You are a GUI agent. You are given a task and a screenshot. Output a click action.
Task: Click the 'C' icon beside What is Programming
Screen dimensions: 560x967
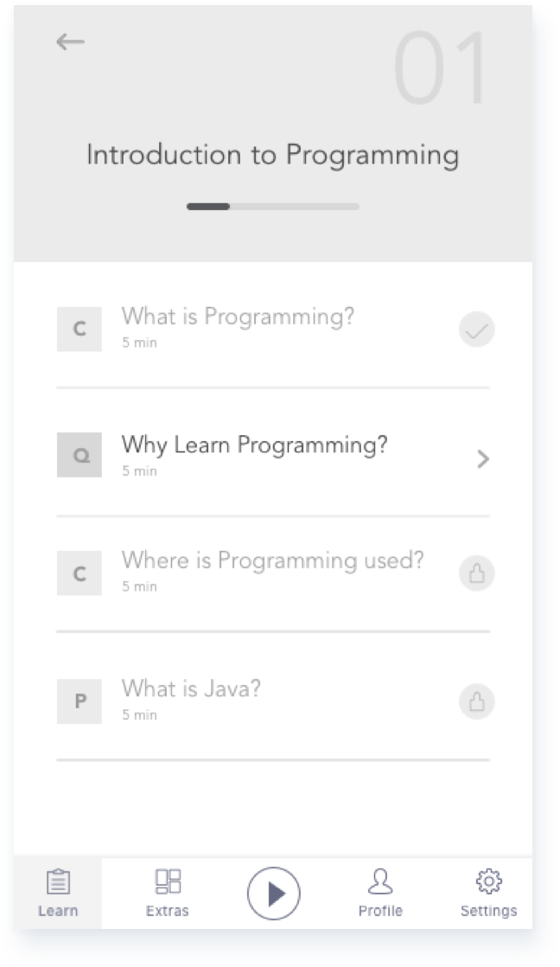coord(79,330)
